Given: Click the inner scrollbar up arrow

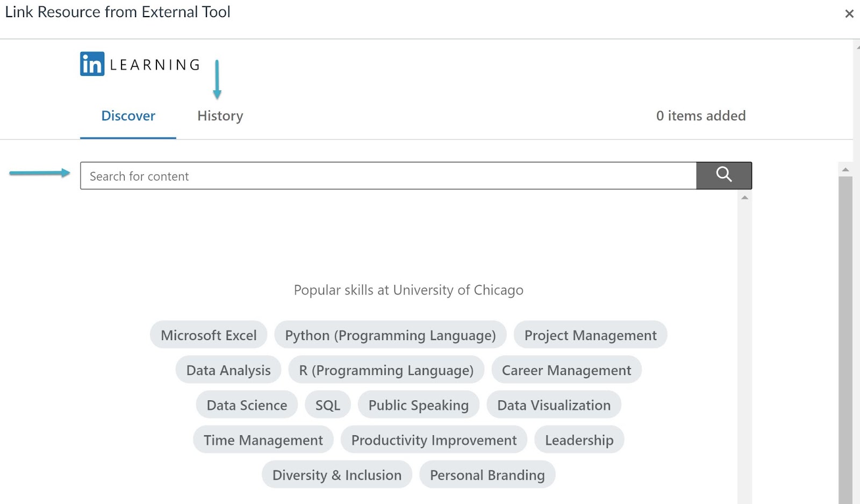Looking at the screenshot, I should 744,198.
